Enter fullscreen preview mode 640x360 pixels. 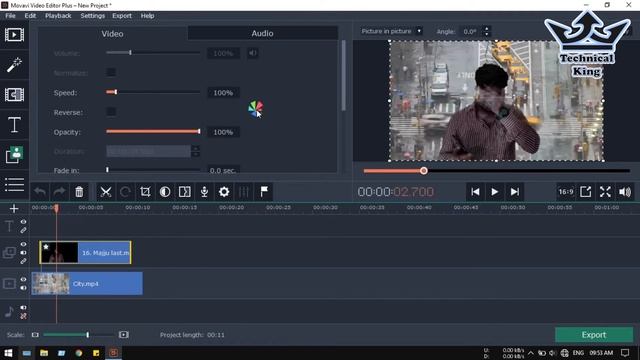pos(605,191)
